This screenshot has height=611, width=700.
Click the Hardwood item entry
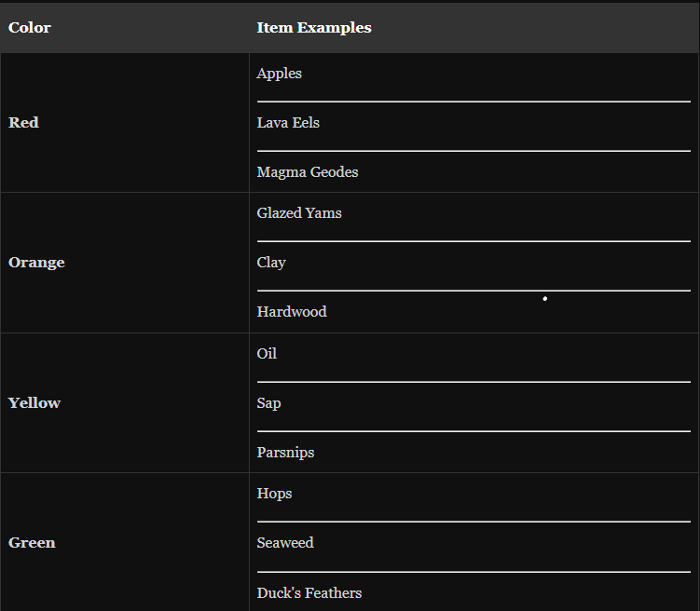point(292,312)
